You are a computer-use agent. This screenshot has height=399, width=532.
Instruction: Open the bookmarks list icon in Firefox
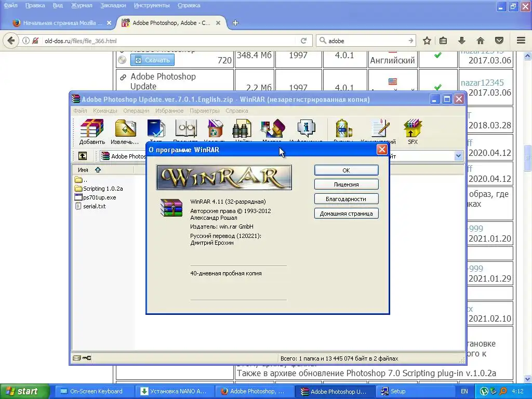pyautogui.click(x=443, y=41)
